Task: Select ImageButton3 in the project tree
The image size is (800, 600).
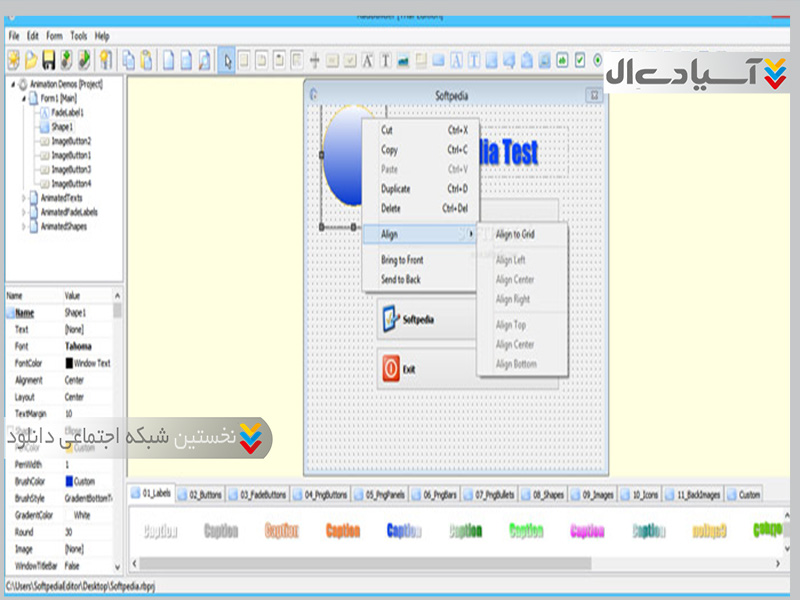Action: tap(70, 170)
